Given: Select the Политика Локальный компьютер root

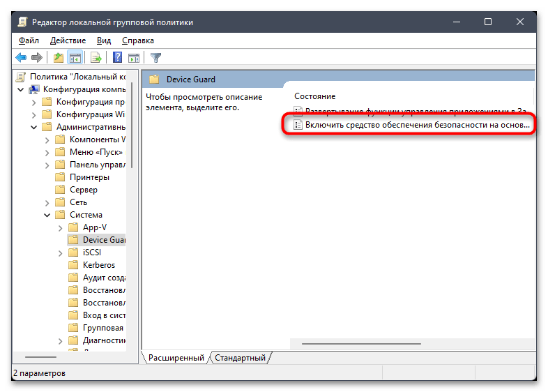Looking at the screenshot, I should click(x=72, y=77).
